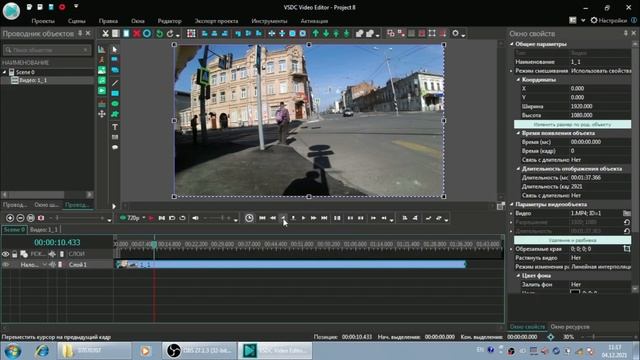Toggle the loop playback icon
Screen dimensions: 640x360
[x=182, y=218]
